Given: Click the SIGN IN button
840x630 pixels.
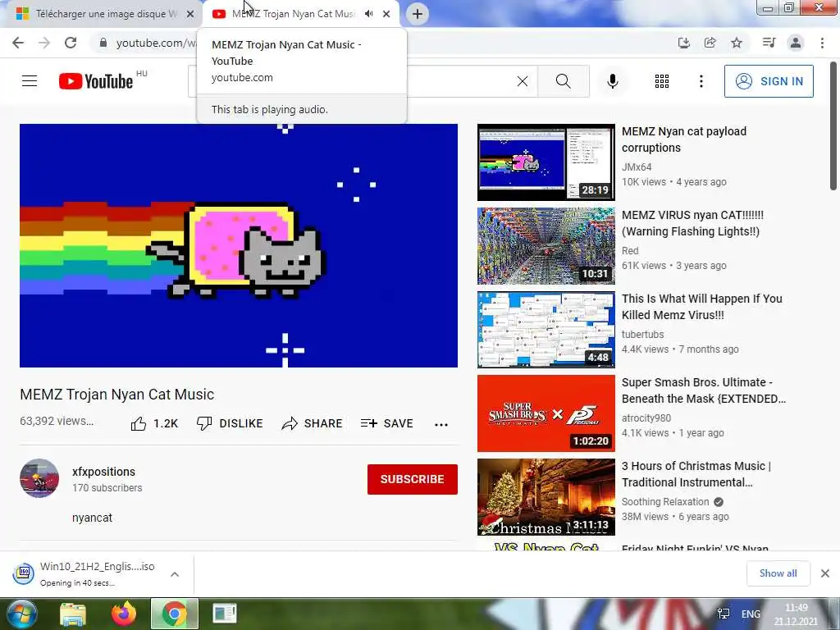Looking at the screenshot, I should coord(769,81).
